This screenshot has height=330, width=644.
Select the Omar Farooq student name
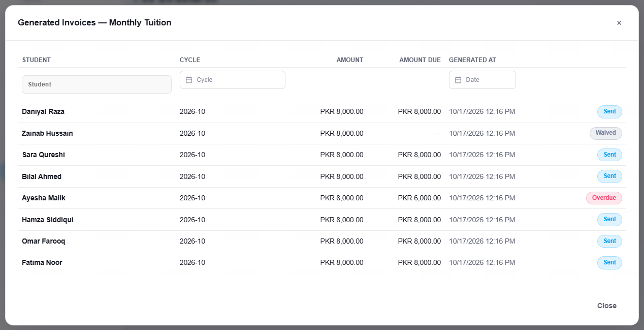(x=44, y=241)
